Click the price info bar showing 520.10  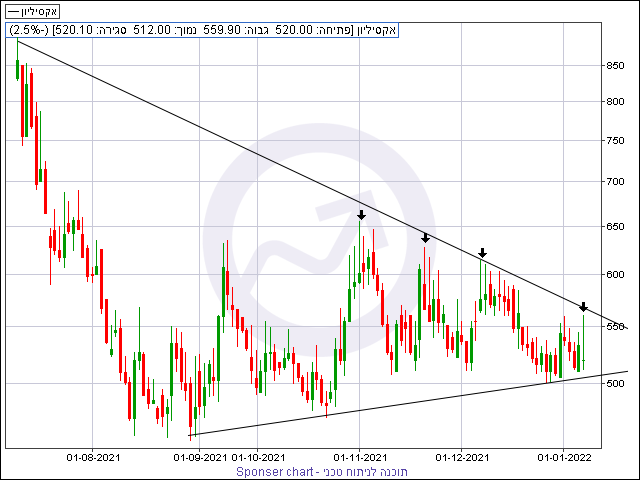coord(202,30)
